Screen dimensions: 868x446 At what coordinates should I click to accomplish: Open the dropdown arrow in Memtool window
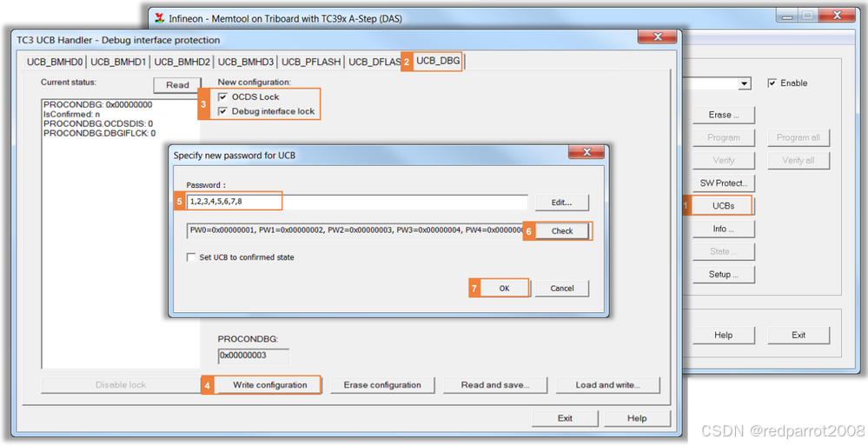click(x=745, y=83)
